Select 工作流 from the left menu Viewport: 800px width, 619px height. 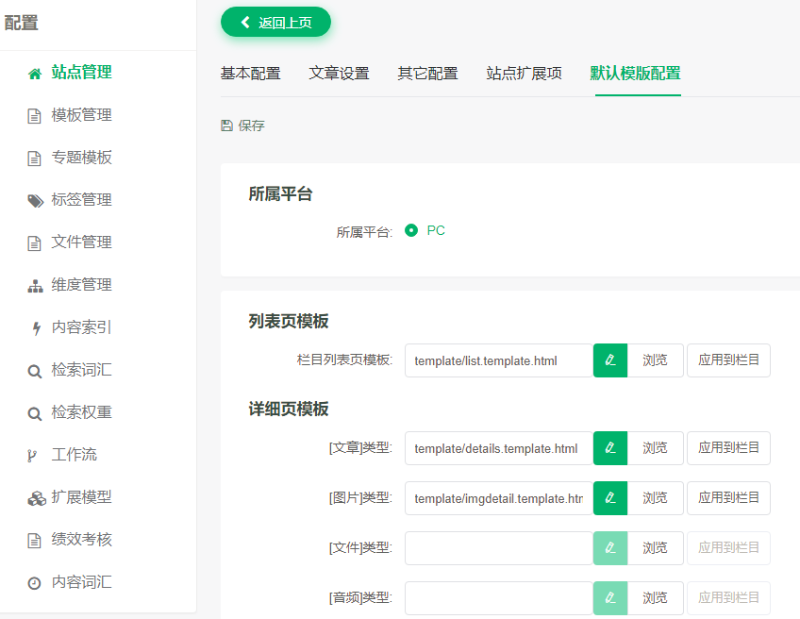pyautogui.click(x=68, y=454)
